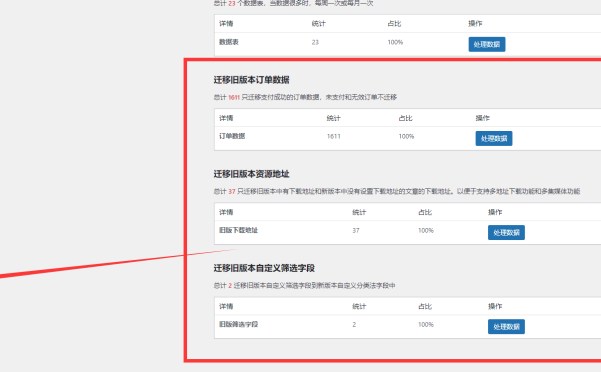Click the value 37 in 旧版下载地址 row
This screenshot has width=601, height=372.
point(356,231)
